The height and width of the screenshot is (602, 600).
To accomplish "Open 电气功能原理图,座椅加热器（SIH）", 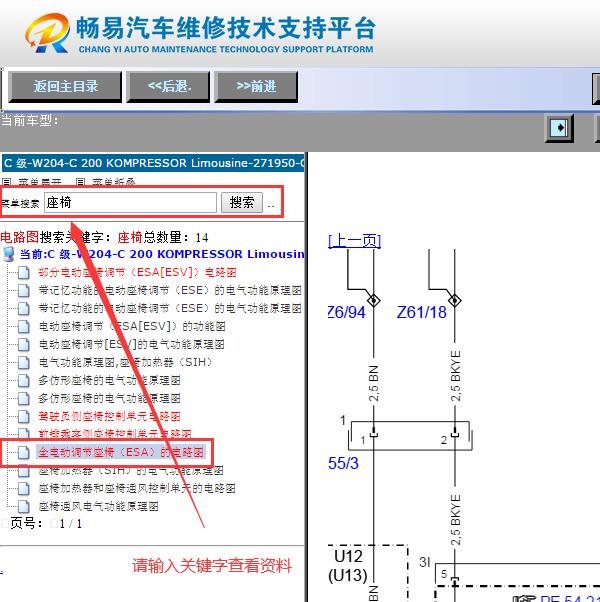I will [x=126, y=362].
